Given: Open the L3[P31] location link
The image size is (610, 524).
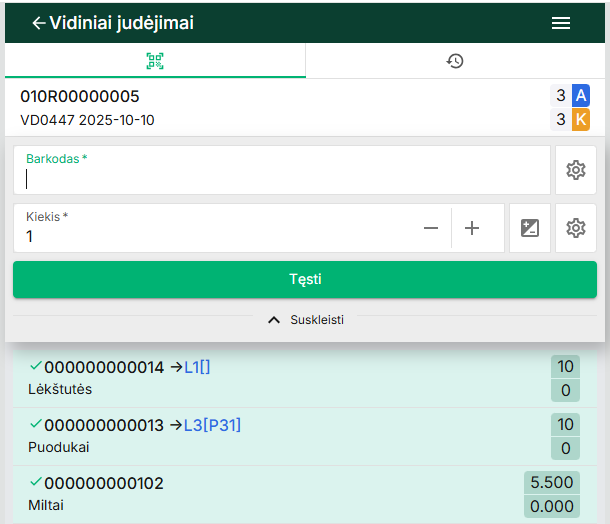Looking at the screenshot, I should pyautogui.click(x=212, y=425).
